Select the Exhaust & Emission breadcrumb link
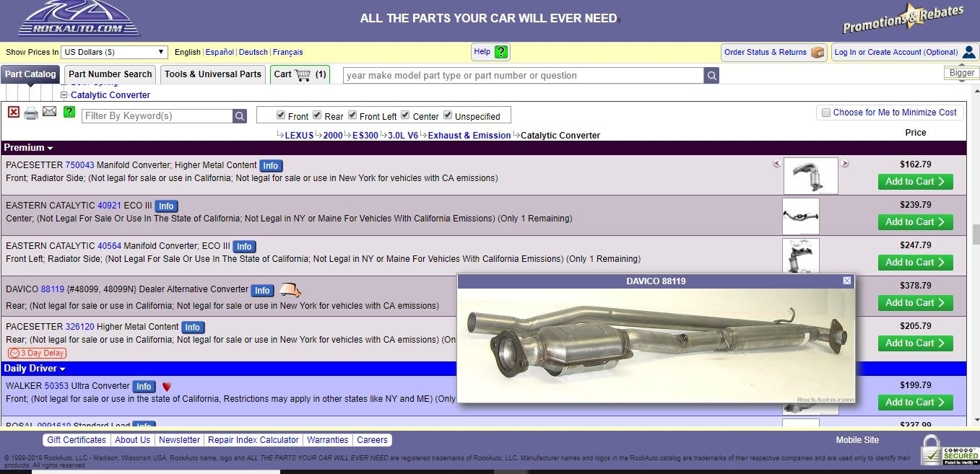 tap(469, 136)
